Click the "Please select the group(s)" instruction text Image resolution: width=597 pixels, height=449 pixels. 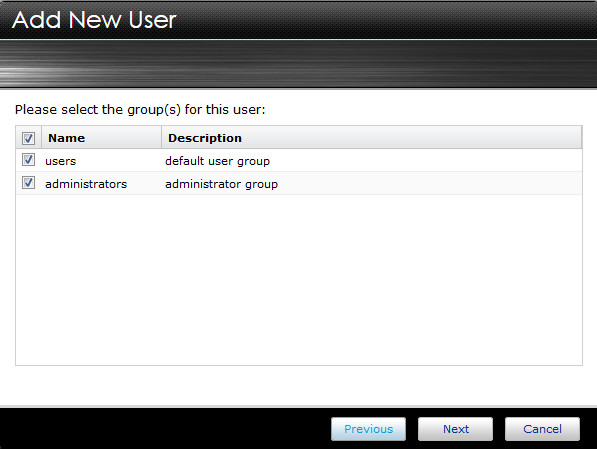pyautogui.click(x=140, y=110)
